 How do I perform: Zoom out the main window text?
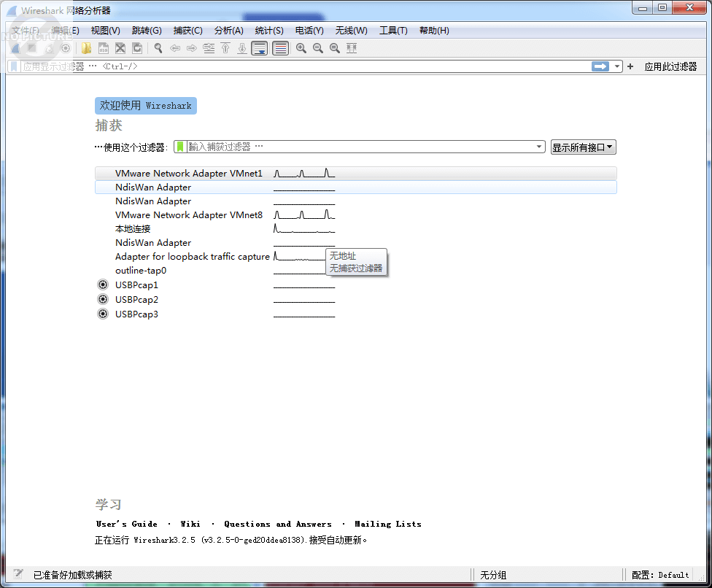[318, 48]
